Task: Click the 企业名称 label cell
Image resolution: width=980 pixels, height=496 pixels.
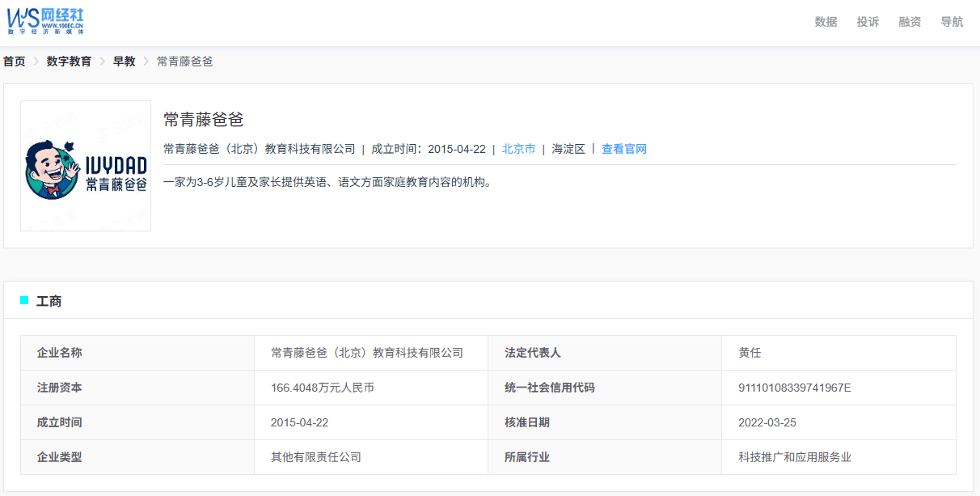Action: (x=137, y=353)
